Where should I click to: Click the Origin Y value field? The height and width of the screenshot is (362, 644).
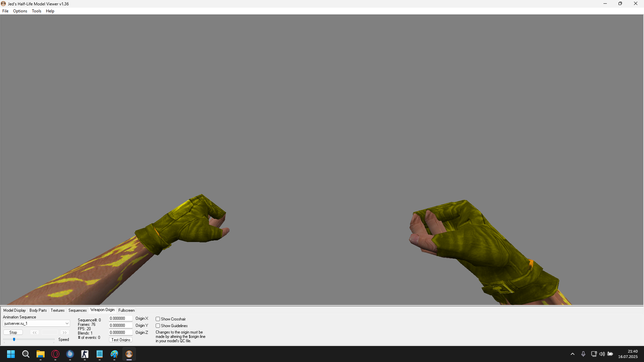point(121,325)
